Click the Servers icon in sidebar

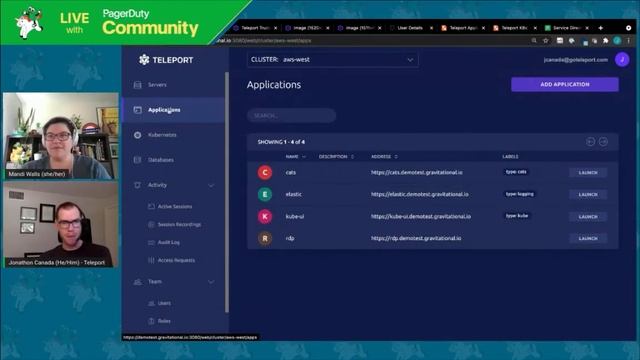pos(138,85)
